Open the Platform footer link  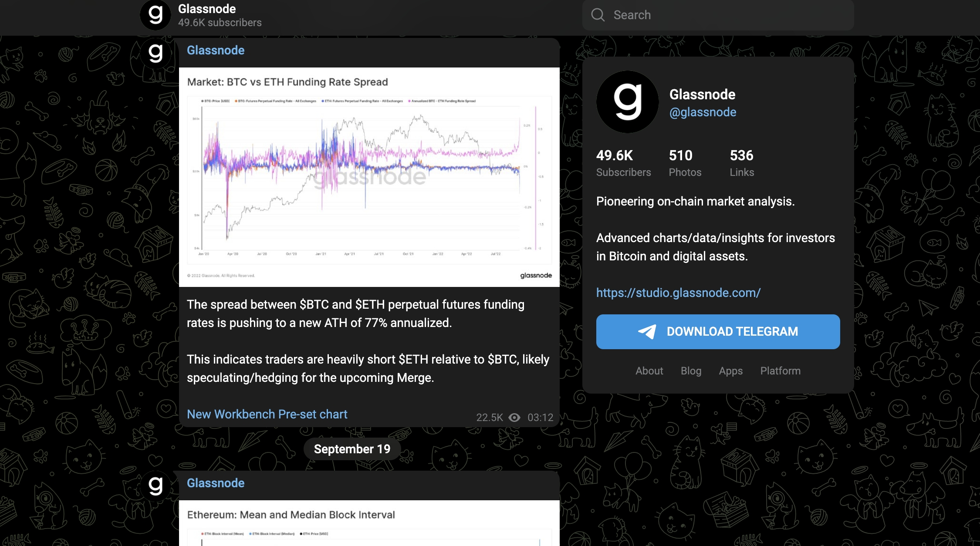point(780,371)
